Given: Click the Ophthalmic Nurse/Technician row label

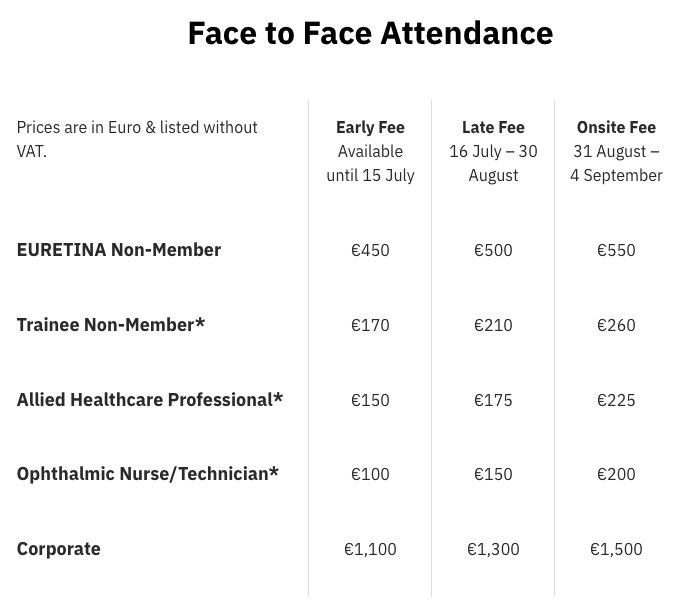Looking at the screenshot, I should pos(148,474).
